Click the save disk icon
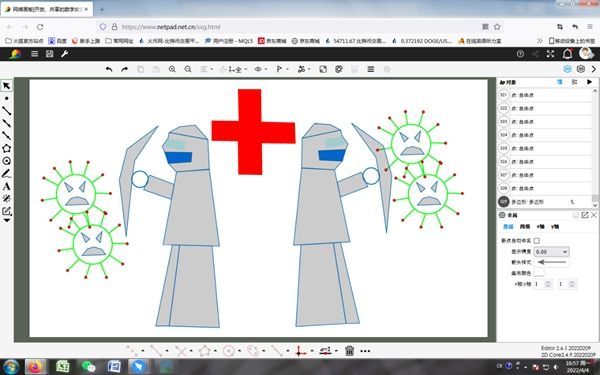Viewport: 600px width, 375px height. click(x=50, y=54)
